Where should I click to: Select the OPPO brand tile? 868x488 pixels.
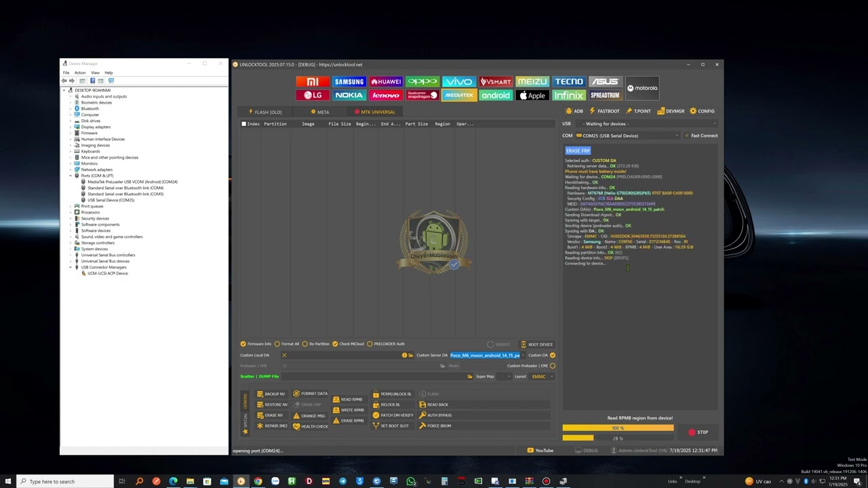(x=422, y=82)
